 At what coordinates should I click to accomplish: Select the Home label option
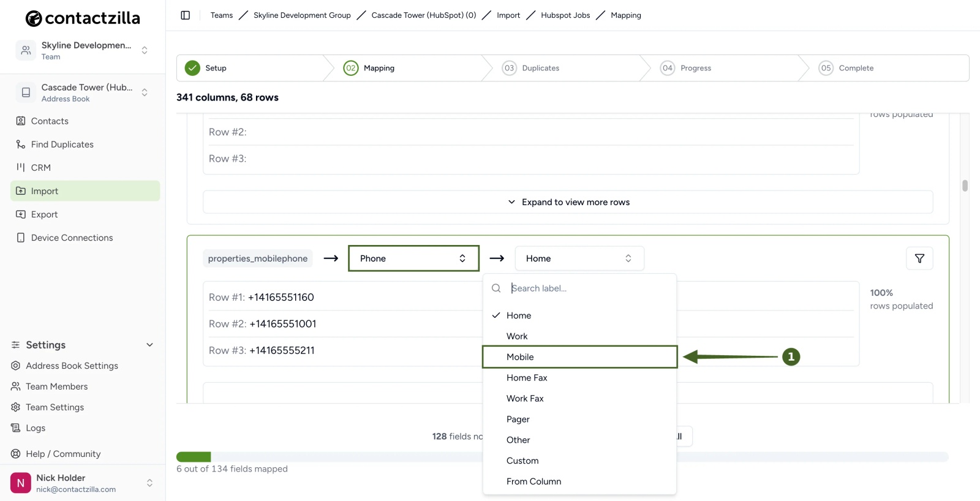point(579,315)
